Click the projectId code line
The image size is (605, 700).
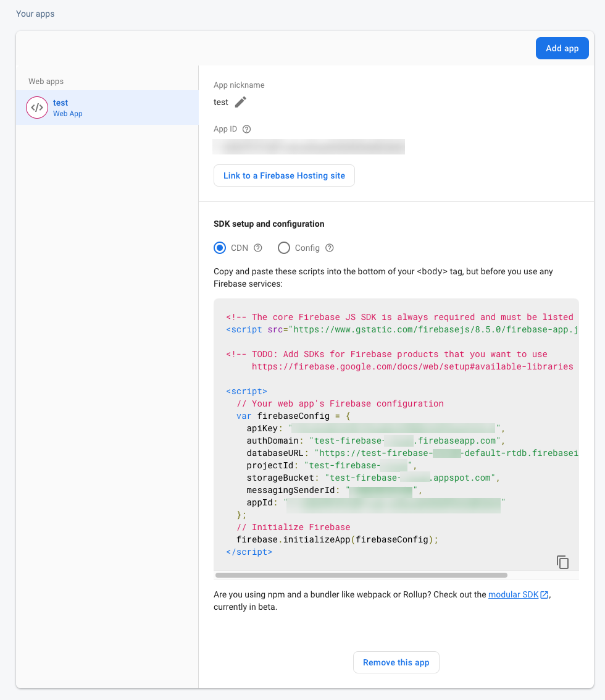click(332, 466)
